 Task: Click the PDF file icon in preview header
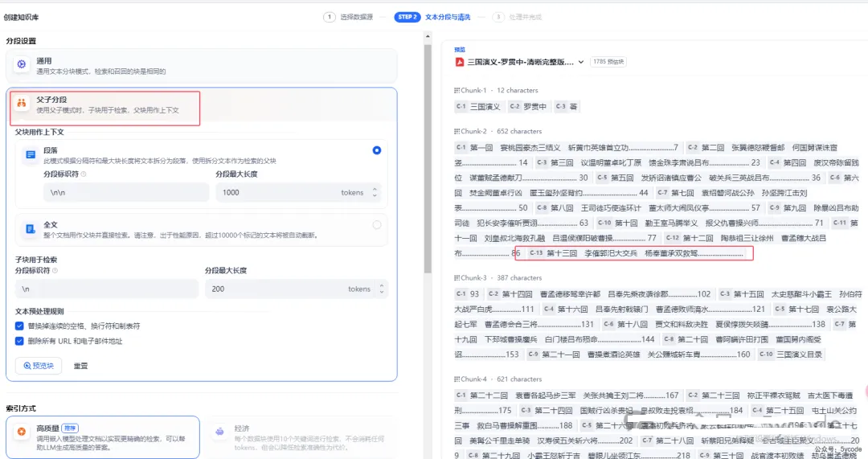[x=460, y=62]
